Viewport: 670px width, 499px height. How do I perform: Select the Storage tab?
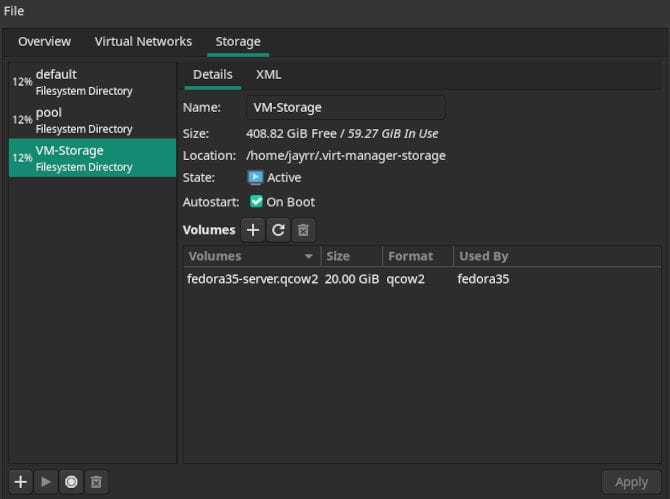pyautogui.click(x=238, y=41)
